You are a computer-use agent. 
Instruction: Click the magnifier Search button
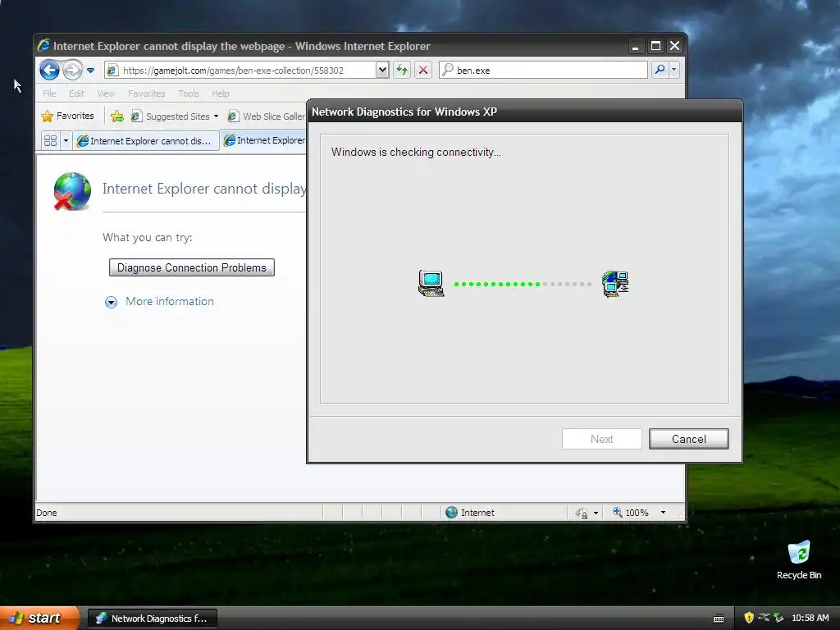tap(660, 71)
